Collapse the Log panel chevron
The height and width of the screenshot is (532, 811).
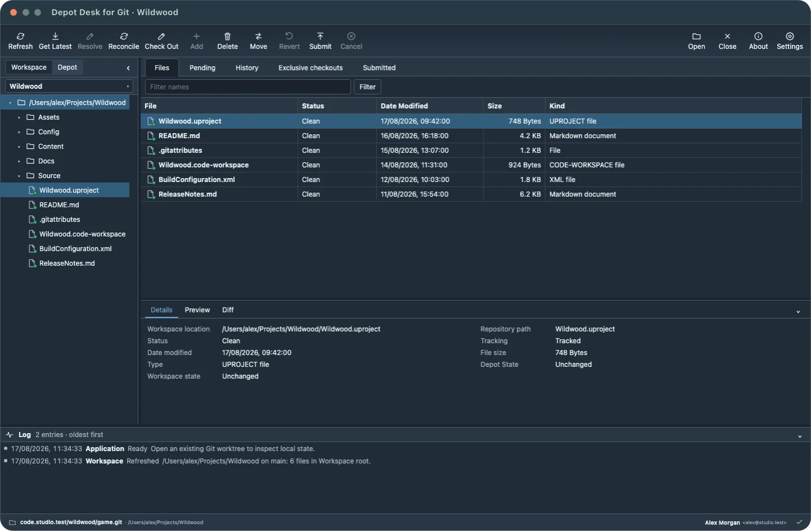pyautogui.click(x=800, y=436)
